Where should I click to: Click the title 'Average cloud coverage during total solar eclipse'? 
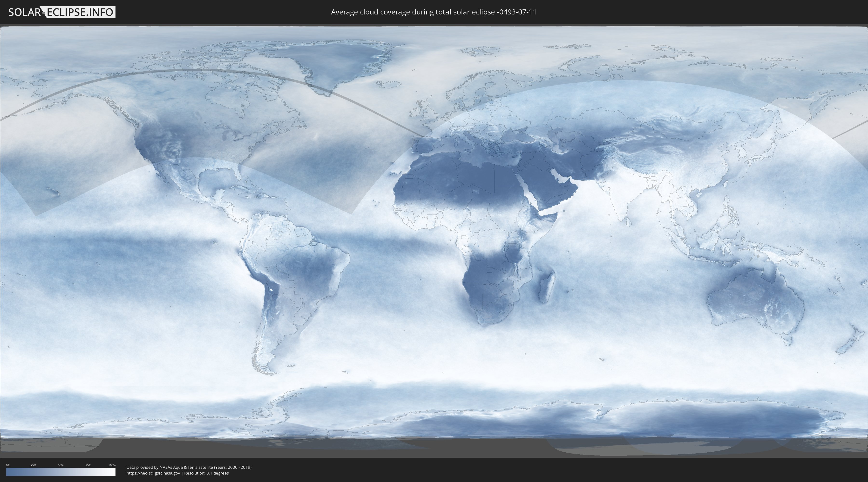pos(413,12)
